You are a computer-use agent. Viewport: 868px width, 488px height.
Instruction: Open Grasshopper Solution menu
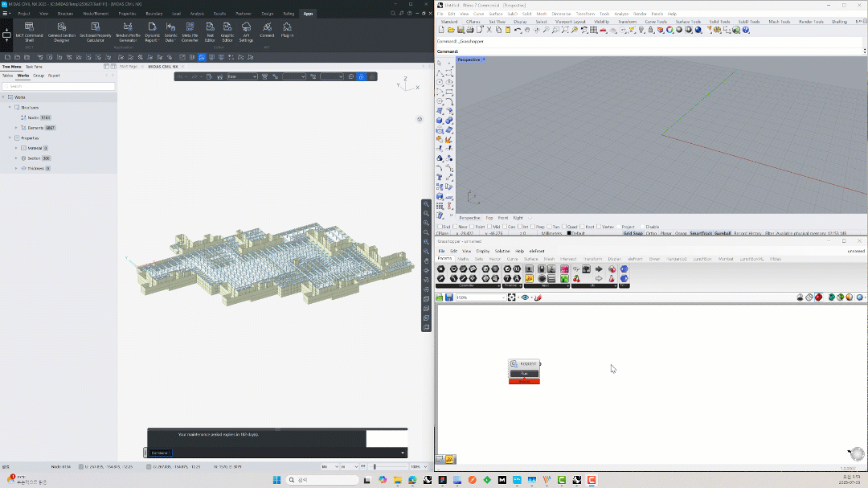click(x=502, y=251)
